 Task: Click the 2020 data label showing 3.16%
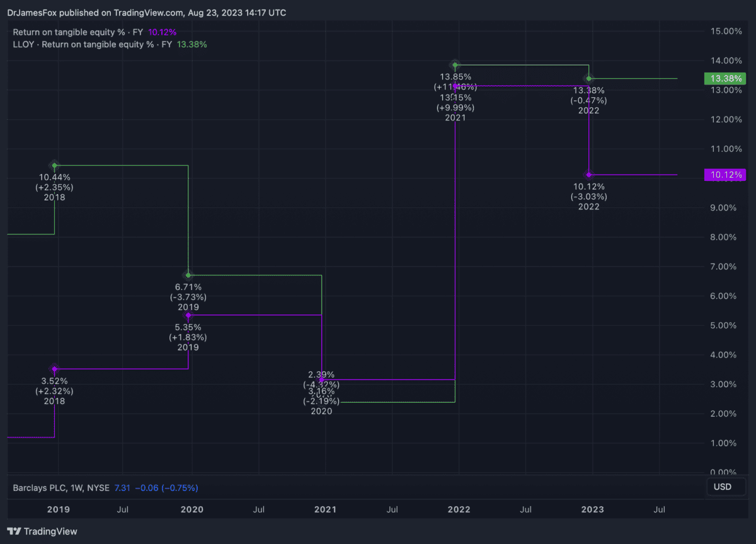click(321, 391)
